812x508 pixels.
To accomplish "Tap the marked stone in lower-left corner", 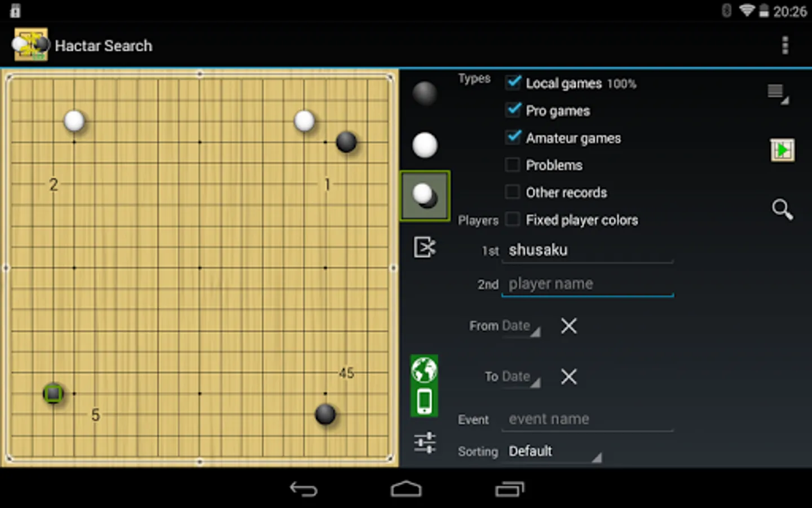I will (x=53, y=393).
